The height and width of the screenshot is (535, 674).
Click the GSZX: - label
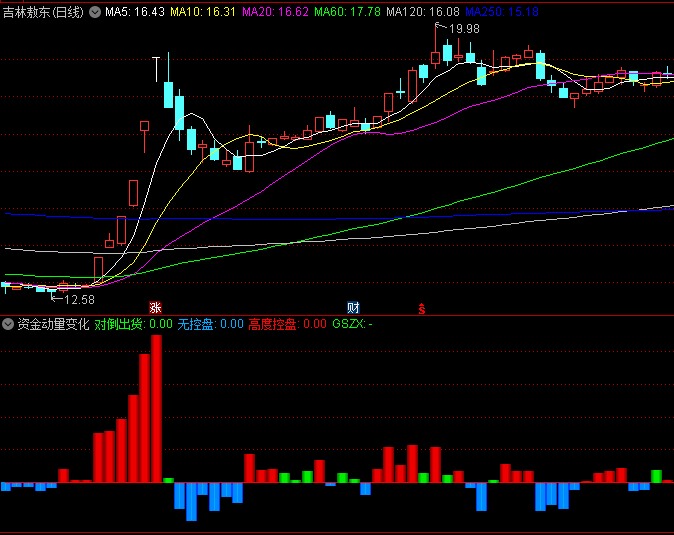[x=352, y=324]
